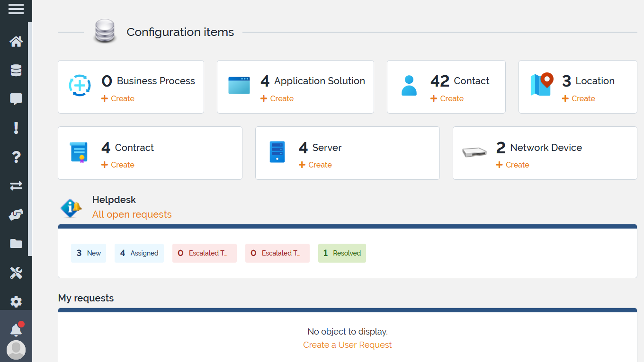Viewport: 644px width, 362px height.
Task: Select the New requests status filter
Action: [88, 253]
